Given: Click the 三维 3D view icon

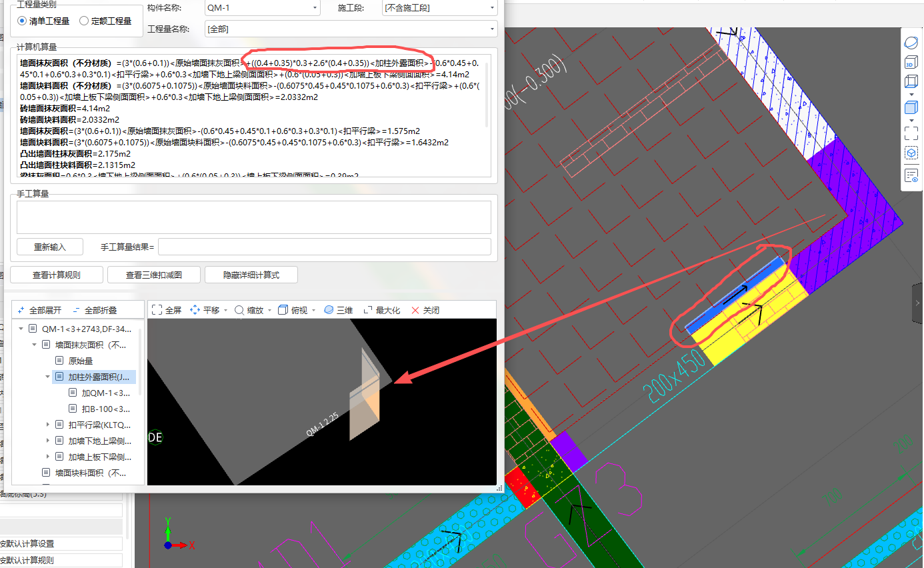Looking at the screenshot, I should pos(328,310).
